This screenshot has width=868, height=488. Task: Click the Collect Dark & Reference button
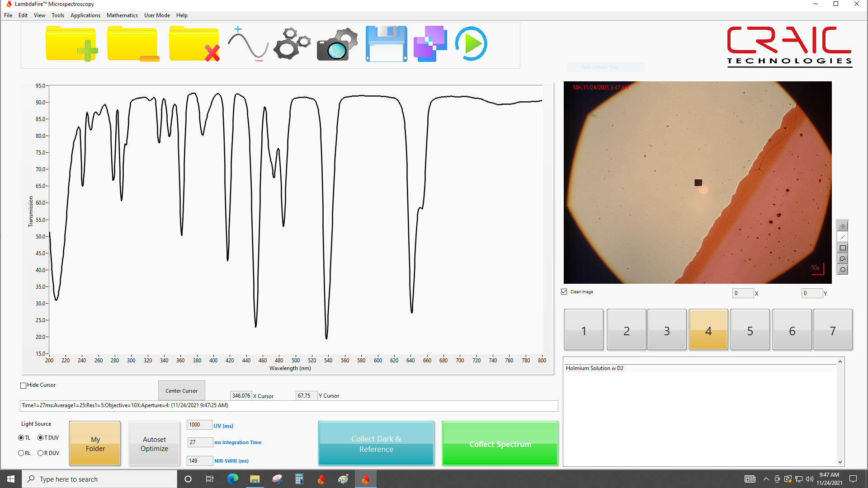pyautogui.click(x=376, y=443)
